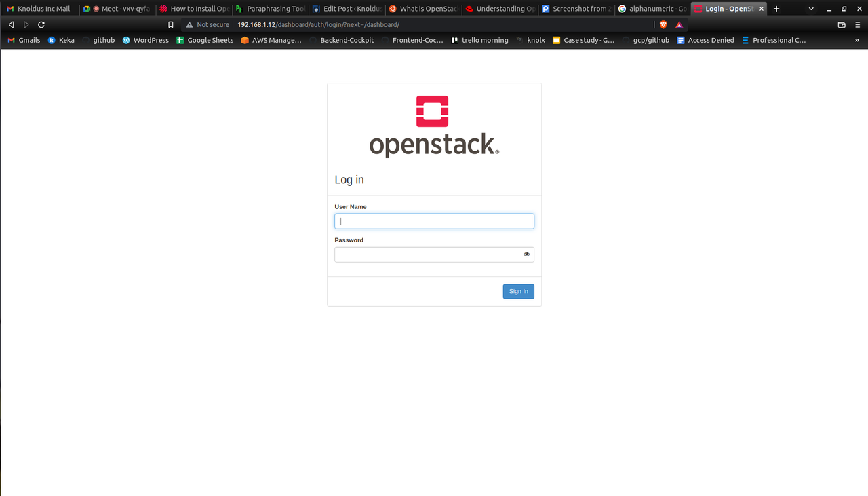The image size is (868, 496).
Task: Open the Google Sheets bookmark
Action: (x=205, y=40)
